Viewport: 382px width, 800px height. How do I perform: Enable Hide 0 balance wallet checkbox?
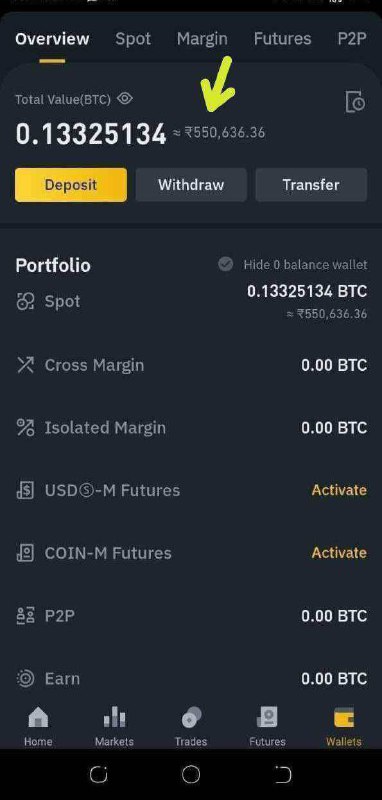(x=225, y=264)
